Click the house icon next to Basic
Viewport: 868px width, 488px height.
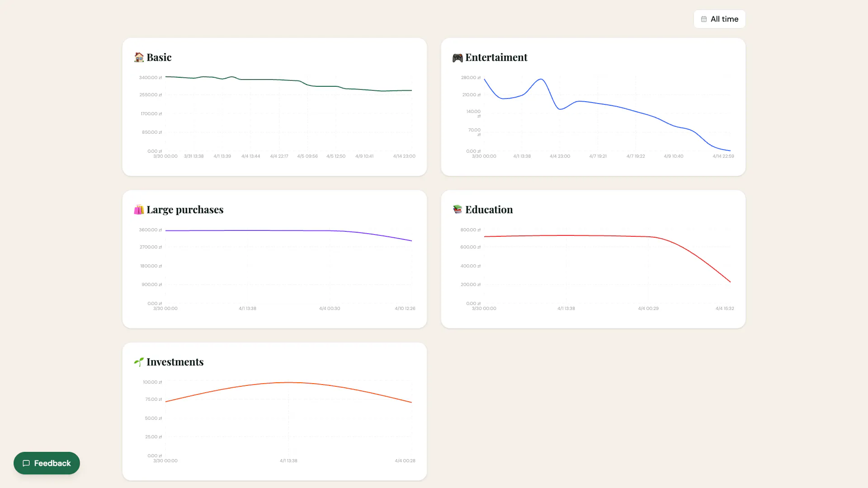[x=139, y=57]
